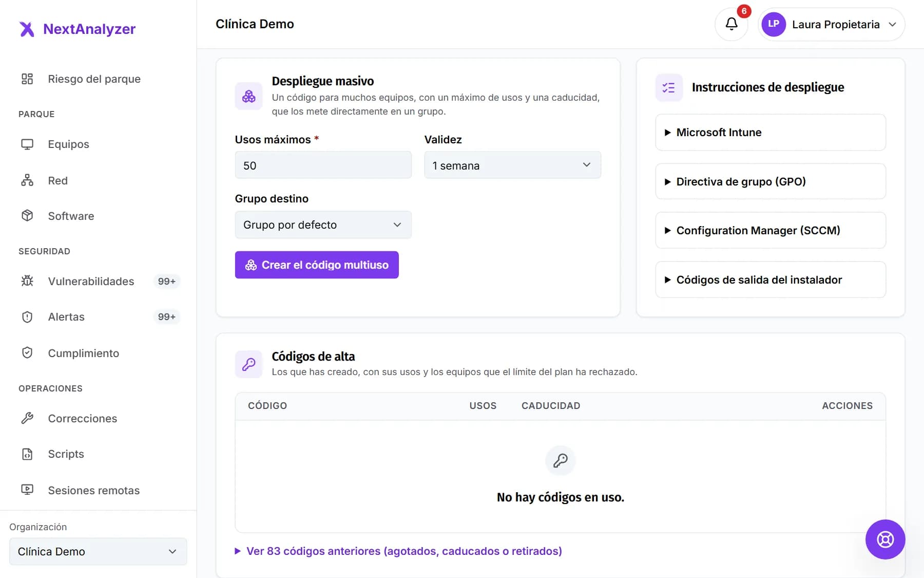Click Crear el código multiuso button
Image resolution: width=924 pixels, height=578 pixels.
coord(317,265)
